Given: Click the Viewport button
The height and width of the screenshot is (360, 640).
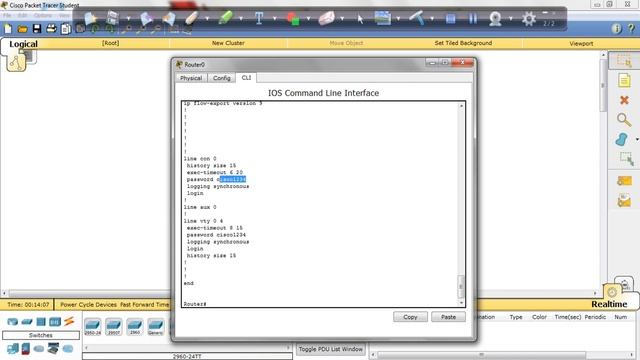Looking at the screenshot, I should pyautogui.click(x=581, y=43).
